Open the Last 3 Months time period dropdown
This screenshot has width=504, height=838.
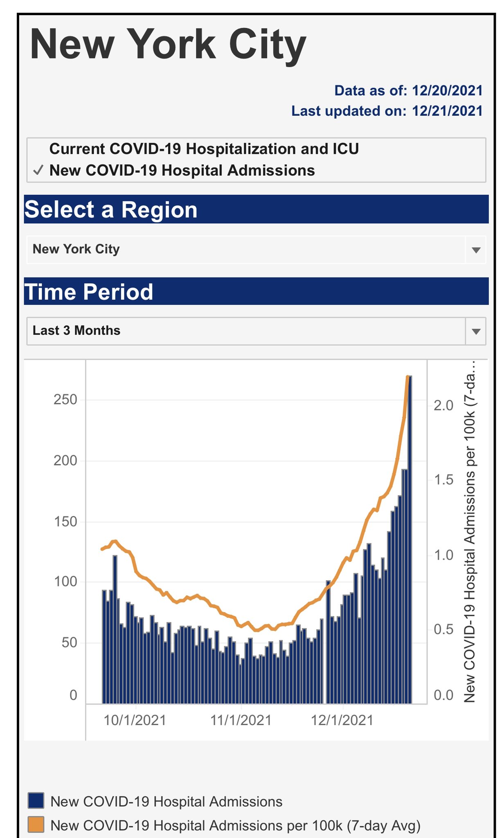point(256,331)
